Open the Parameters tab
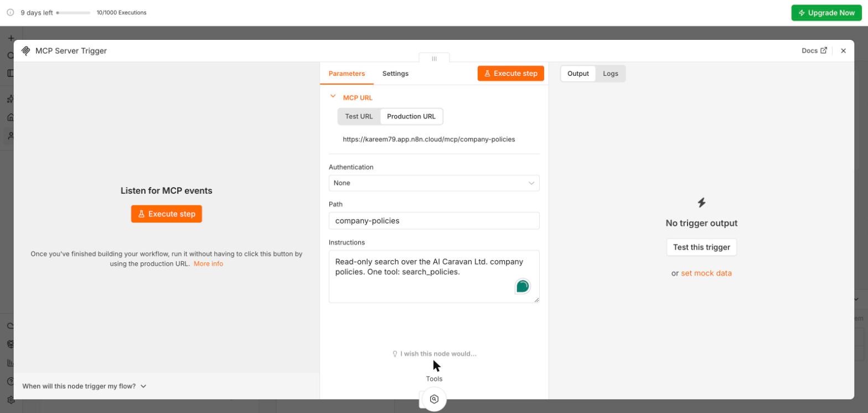Image resolution: width=868 pixels, height=413 pixels. click(x=347, y=74)
